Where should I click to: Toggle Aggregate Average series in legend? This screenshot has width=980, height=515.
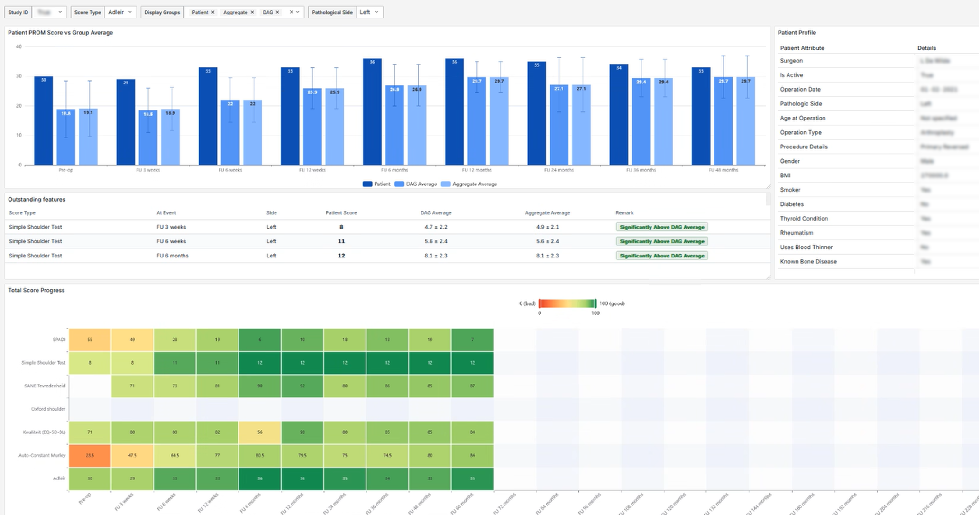click(x=469, y=184)
